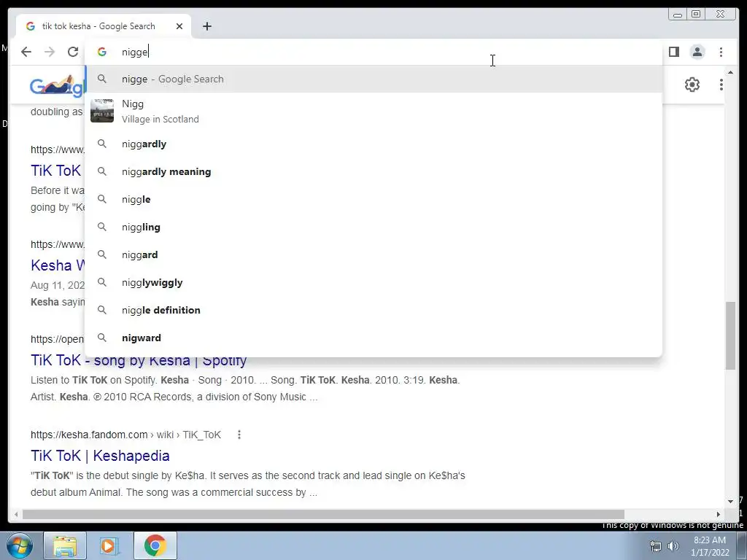Click the taskbar clock showing 8:23 AM
The width and height of the screenshot is (747, 560).
pyautogui.click(x=710, y=545)
